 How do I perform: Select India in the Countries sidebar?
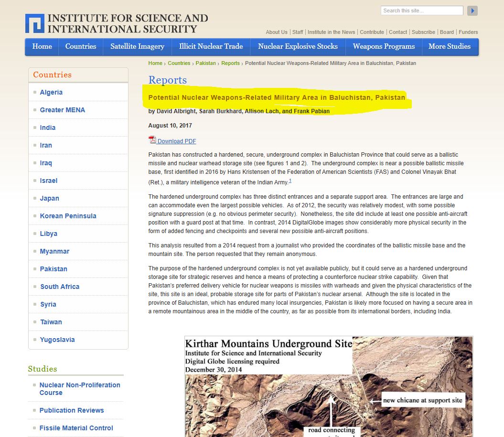click(48, 128)
